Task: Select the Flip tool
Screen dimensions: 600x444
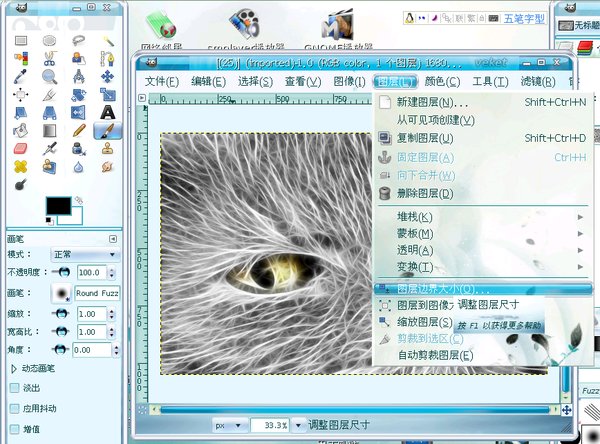Action: [78, 113]
